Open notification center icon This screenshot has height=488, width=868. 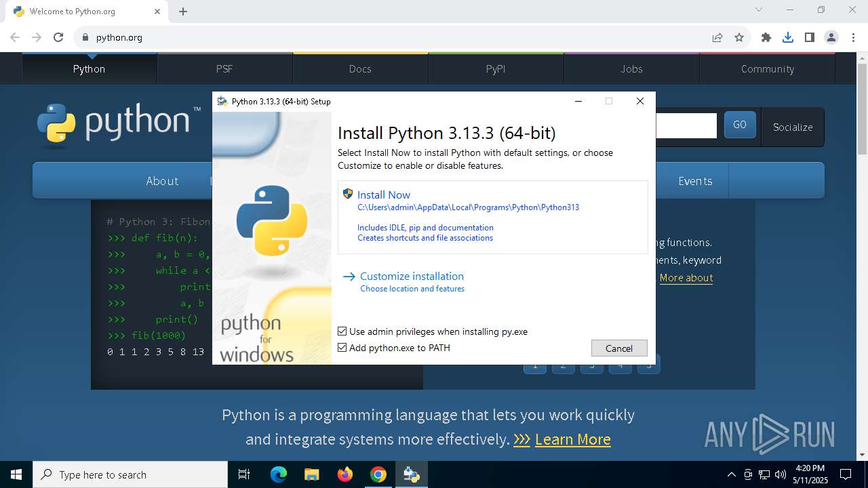pyautogui.click(x=846, y=474)
